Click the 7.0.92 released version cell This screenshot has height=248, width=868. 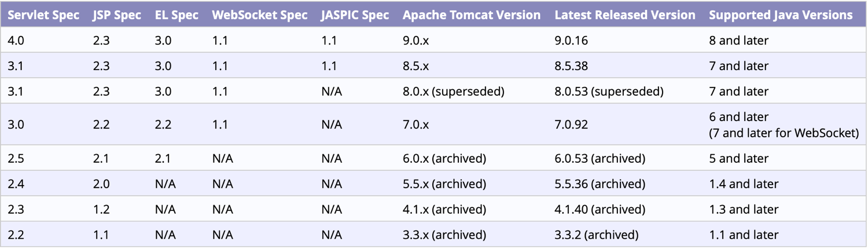tap(571, 125)
